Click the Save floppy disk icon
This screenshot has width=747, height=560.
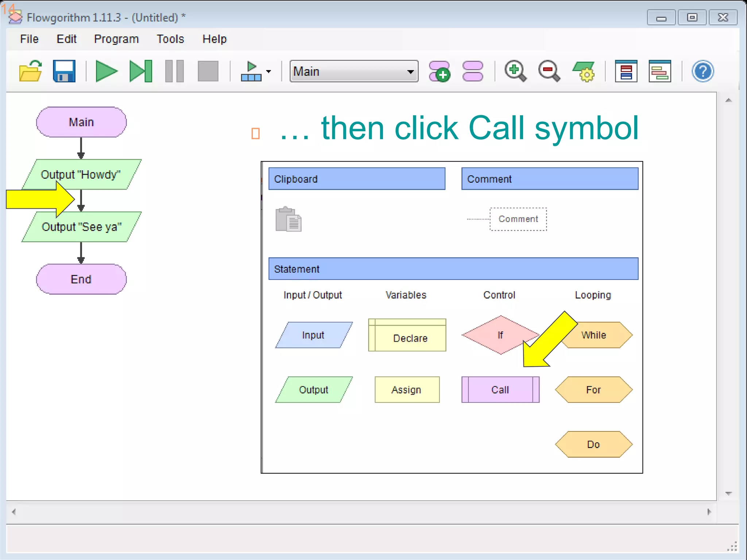pyautogui.click(x=64, y=71)
